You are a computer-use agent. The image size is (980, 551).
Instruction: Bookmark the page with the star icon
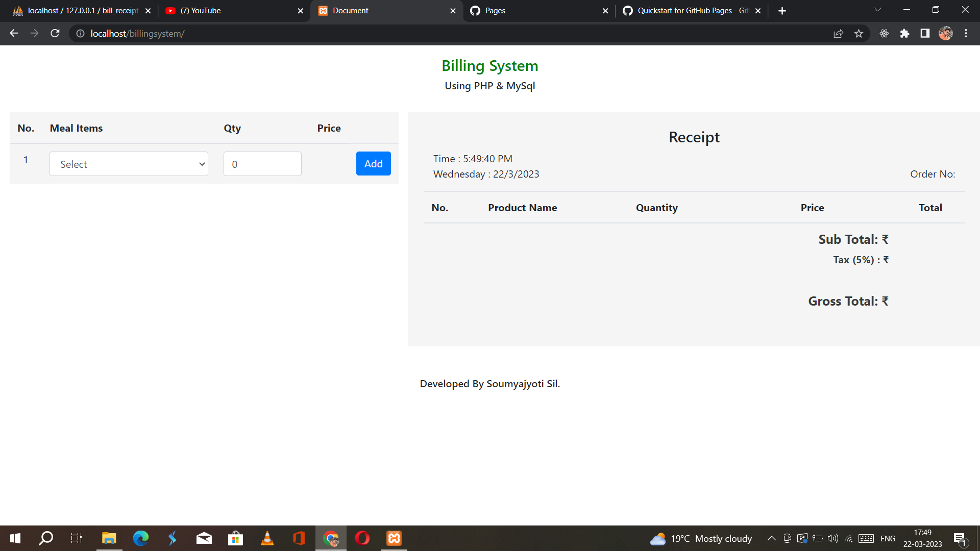pos(859,33)
